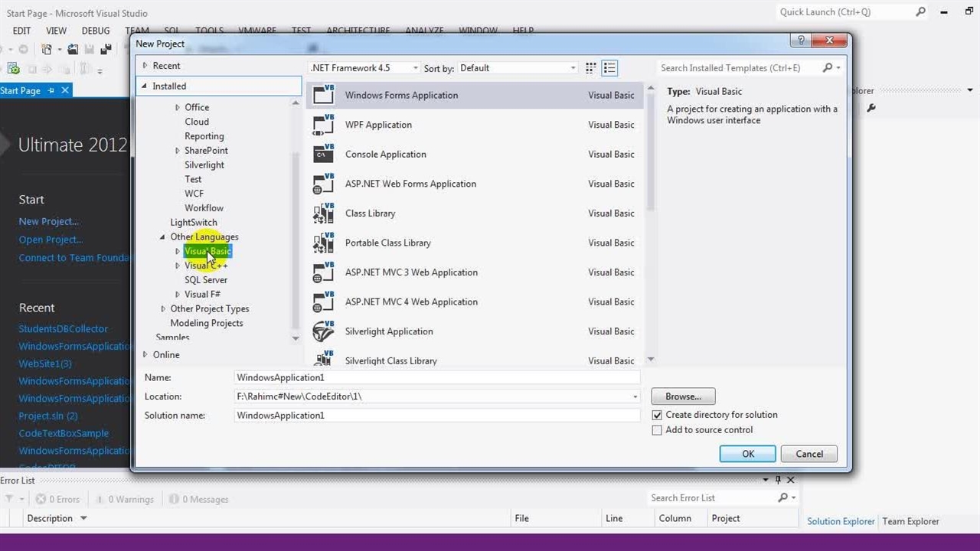Select the Start Page tab
Screen dimensions: 980x551
[21, 90]
